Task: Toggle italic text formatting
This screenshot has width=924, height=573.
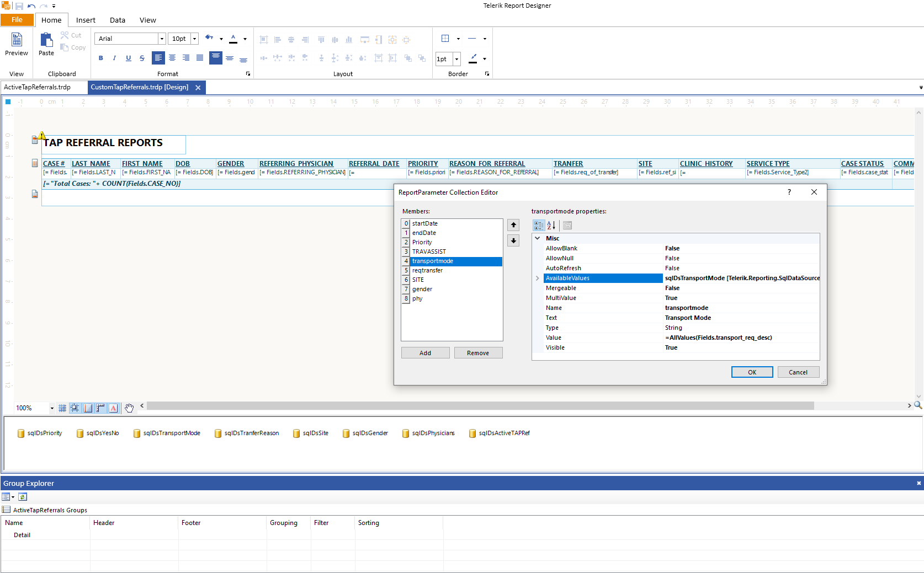Action: point(114,58)
